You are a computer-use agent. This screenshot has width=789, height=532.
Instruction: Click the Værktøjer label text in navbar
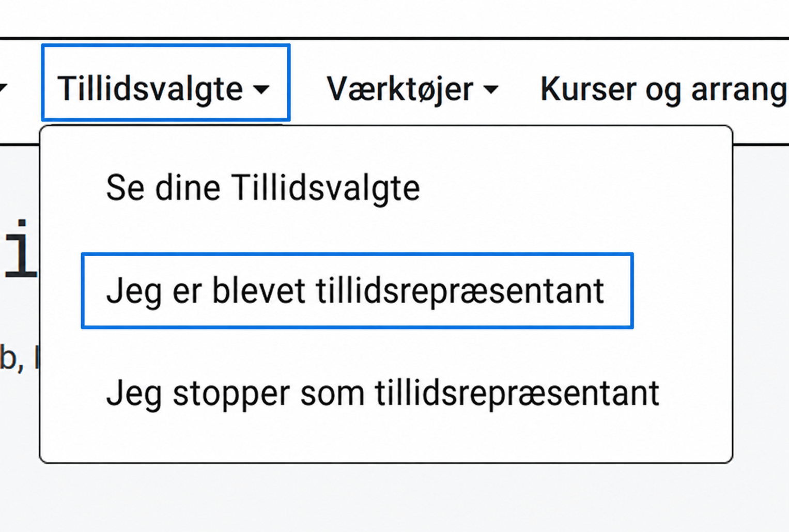click(400, 89)
